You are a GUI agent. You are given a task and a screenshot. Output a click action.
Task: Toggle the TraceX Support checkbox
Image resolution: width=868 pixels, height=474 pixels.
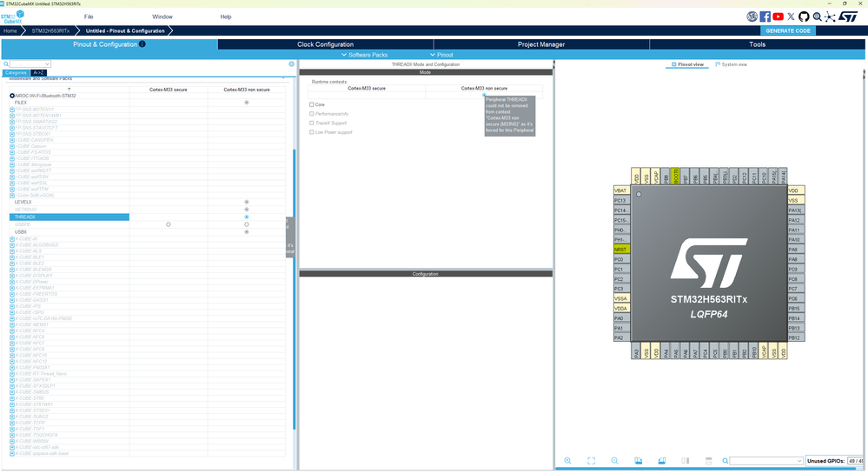coord(312,124)
